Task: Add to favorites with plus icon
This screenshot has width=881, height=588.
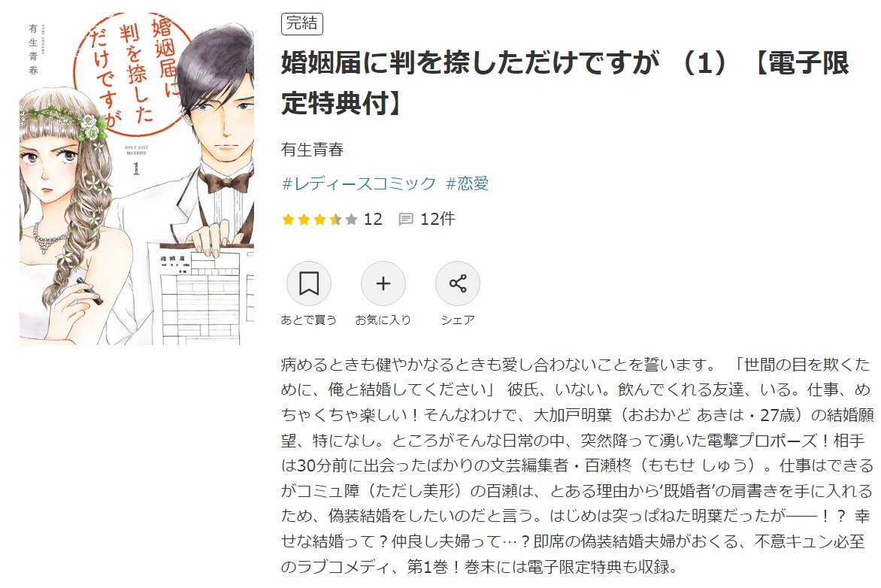Action: pyautogui.click(x=383, y=283)
